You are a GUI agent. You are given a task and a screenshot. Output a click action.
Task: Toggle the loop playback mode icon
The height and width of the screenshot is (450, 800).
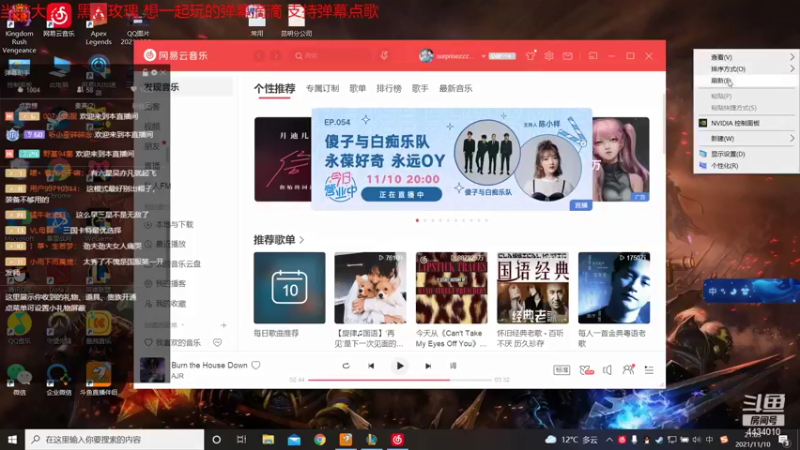346,366
